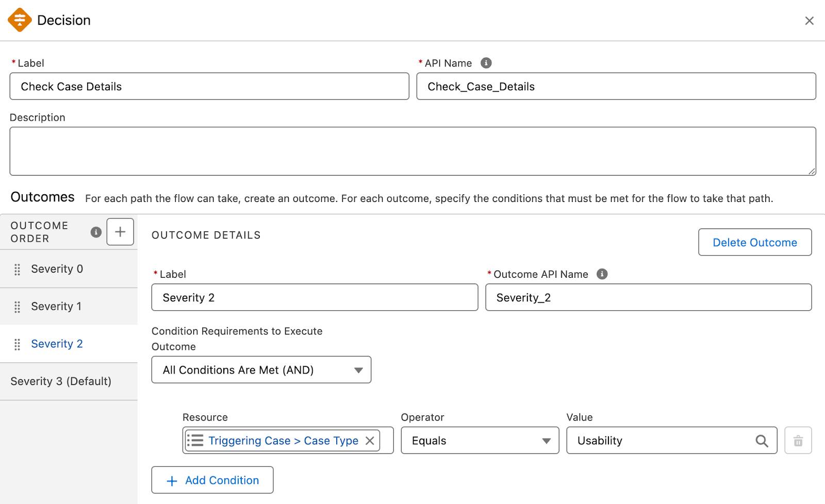Remove the Triggering Case resource pill
This screenshot has height=504, width=825.
tap(370, 441)
